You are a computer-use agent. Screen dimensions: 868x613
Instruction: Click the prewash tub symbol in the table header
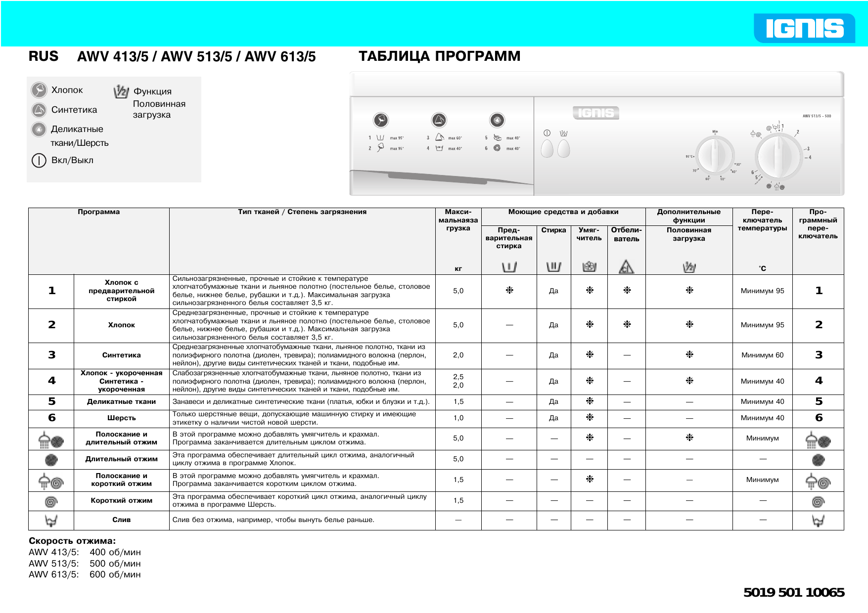[509, 267]
